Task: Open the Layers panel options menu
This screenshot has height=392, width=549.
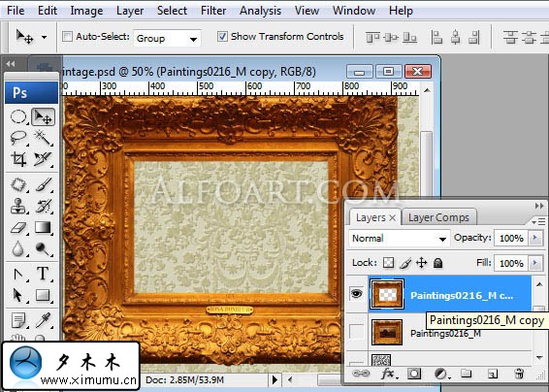Action: point(538,221)
